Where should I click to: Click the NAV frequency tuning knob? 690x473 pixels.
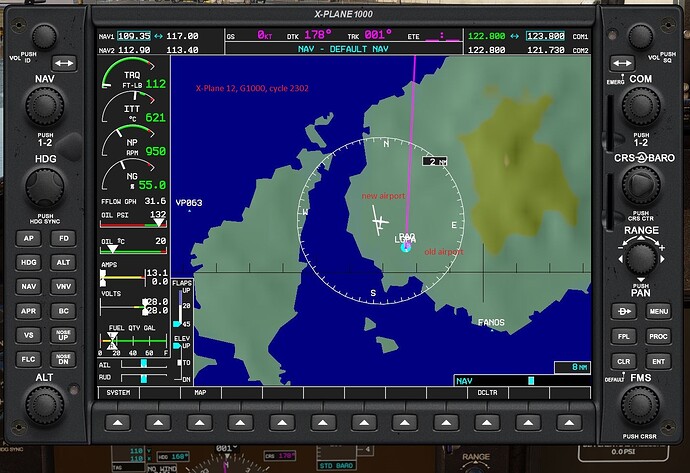(44, 106)
